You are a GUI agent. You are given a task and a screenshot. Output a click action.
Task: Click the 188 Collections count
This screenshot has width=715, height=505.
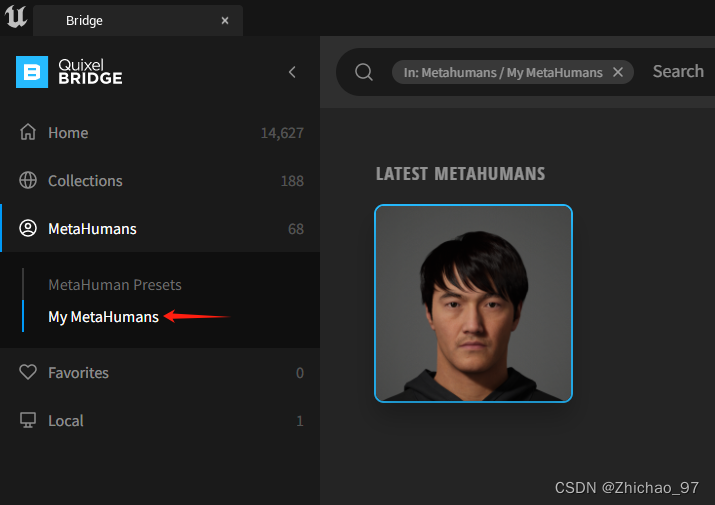(292, 181)
